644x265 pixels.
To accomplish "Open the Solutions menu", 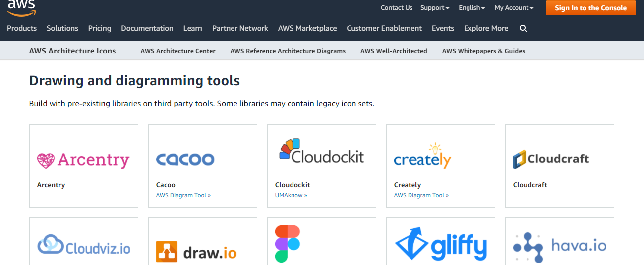I will click(x=62, y=28).
